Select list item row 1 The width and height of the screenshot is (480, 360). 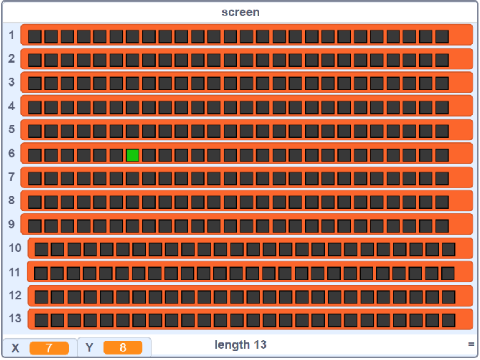click(x=247, y=35)
